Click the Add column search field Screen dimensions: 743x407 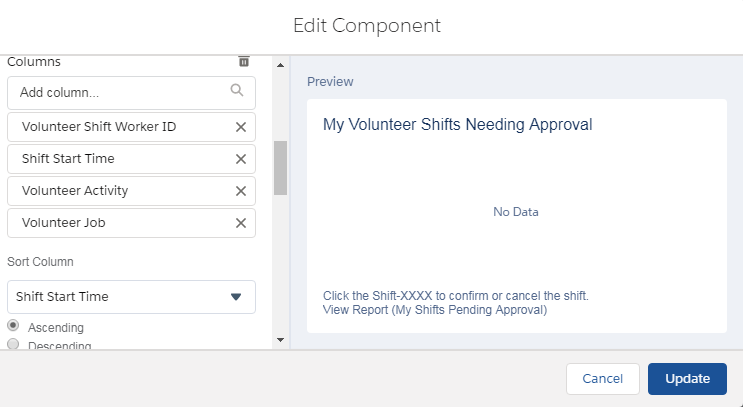click(120, 92)
